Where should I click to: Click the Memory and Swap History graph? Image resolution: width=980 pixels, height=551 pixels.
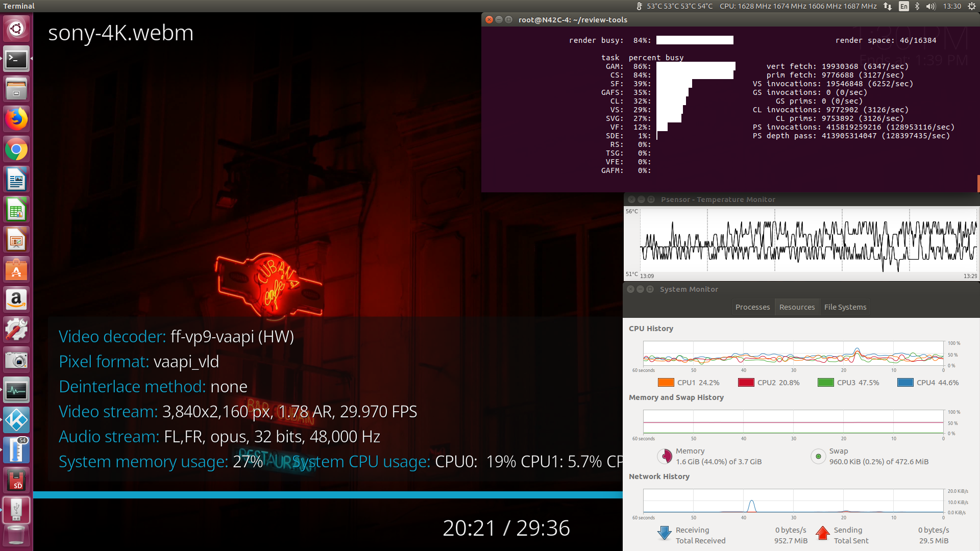pyautogui.click(x=793, y=422)
